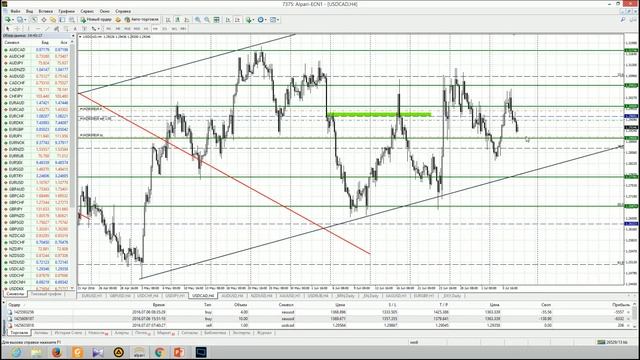640x360 pixels.
Task: Select the horizontal line drawing tool
Action: click(x=38, y=29)
